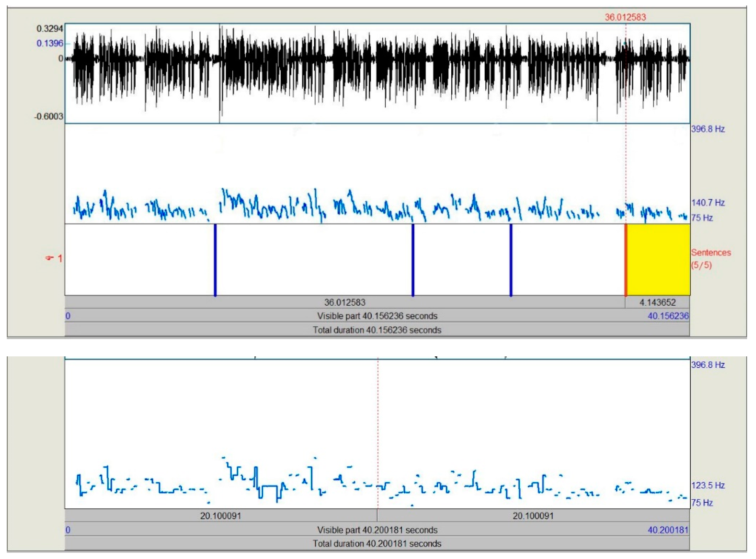Image resolution: width=756 pixels, height=559 pixels.
Task: Play the 4.143652 seconds selection bar
Action: 657,302
